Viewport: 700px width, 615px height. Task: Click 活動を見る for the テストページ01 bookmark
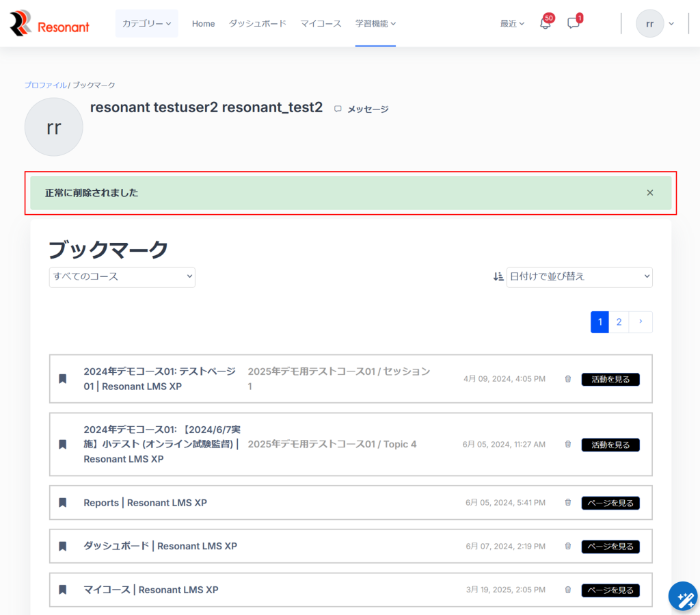[610, 379]
